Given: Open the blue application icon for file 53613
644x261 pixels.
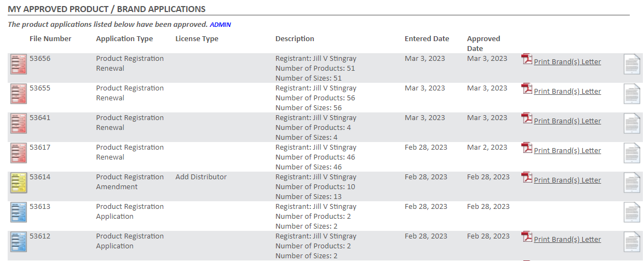Looking at the screenshot, I should pos(19,212).
